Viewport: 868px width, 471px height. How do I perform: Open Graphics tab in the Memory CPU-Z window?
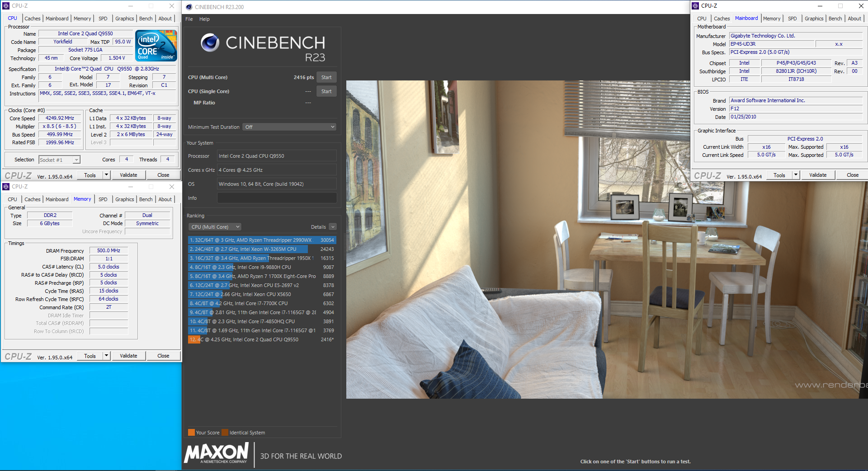coord(125,199)
